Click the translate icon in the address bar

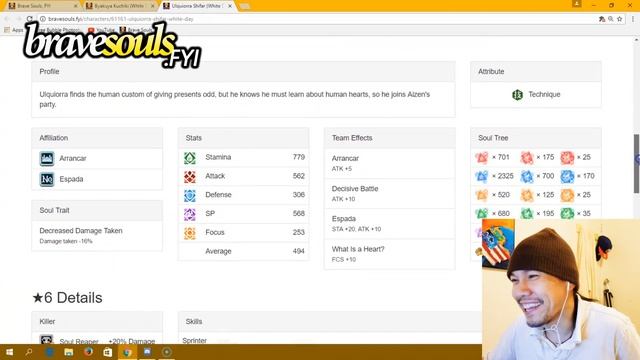(x=602, y=19)
